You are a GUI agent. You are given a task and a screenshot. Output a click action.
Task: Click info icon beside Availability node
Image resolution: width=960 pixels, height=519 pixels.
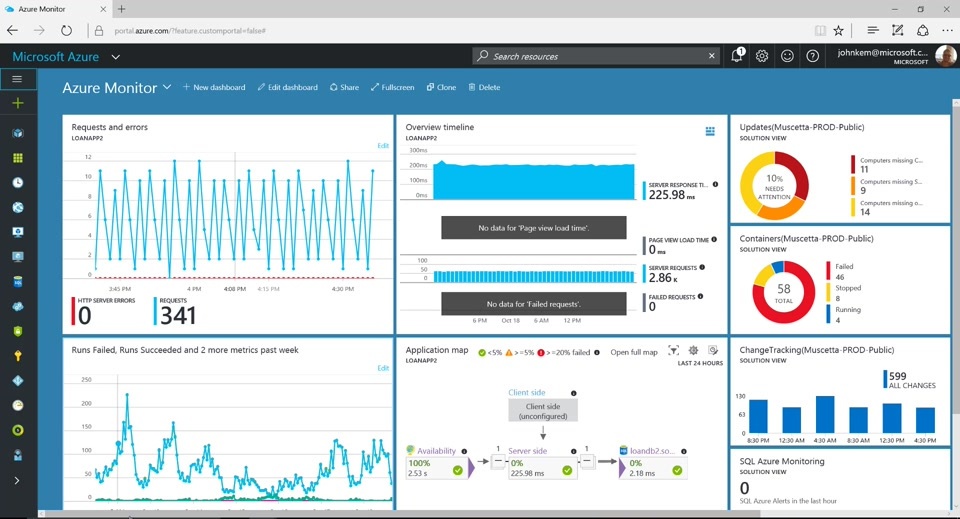[x=464, y=451]
